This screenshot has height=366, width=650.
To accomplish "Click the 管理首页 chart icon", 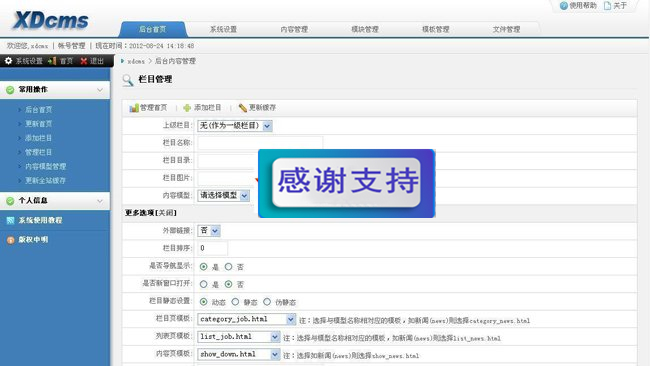I will [134, 108].
